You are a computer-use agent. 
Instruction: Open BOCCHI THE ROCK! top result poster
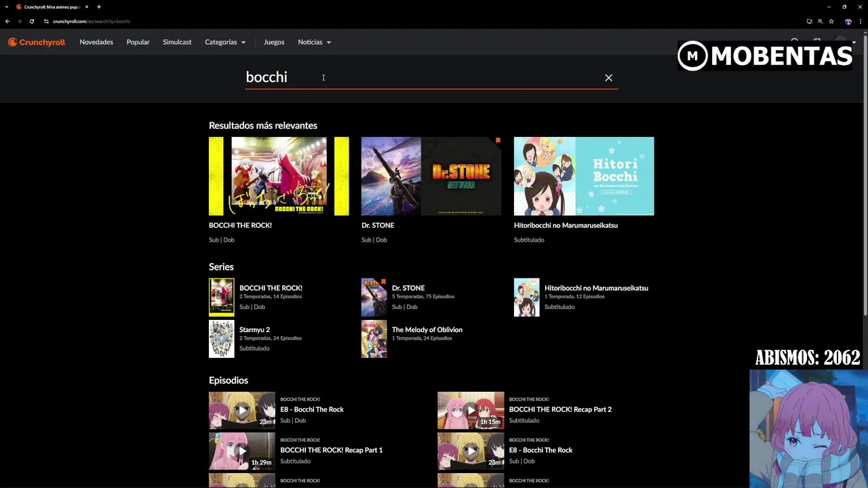click(279, 176)
